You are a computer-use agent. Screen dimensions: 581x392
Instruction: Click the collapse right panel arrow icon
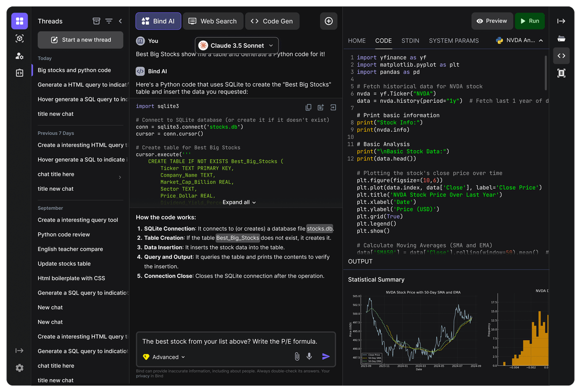coord(561,21)
